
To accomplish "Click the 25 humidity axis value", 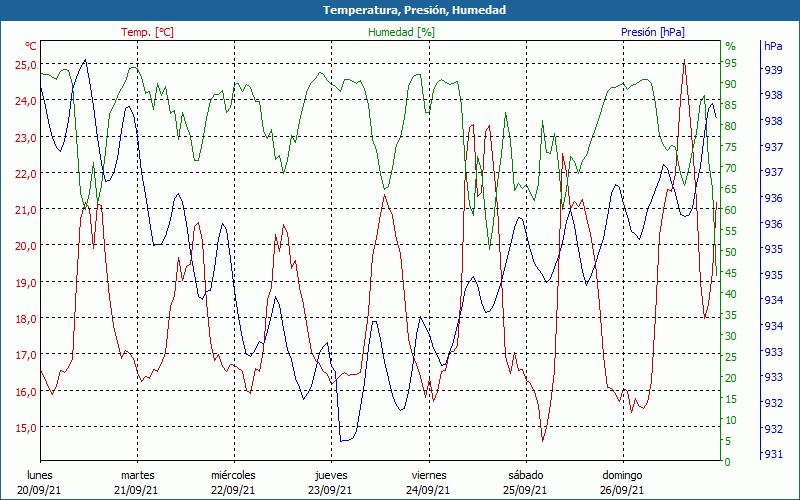I will (731, 357).
